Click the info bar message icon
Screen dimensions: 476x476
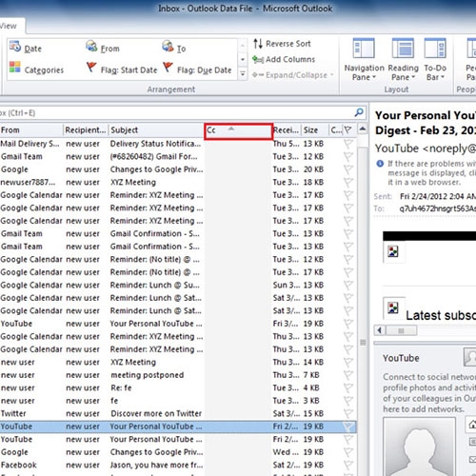point(380,164)
